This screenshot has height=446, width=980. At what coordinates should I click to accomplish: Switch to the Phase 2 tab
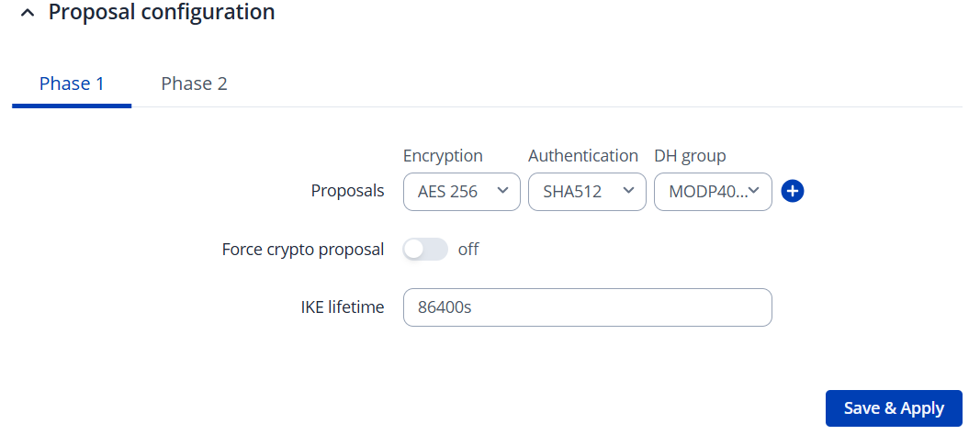[x=194, y=84]
